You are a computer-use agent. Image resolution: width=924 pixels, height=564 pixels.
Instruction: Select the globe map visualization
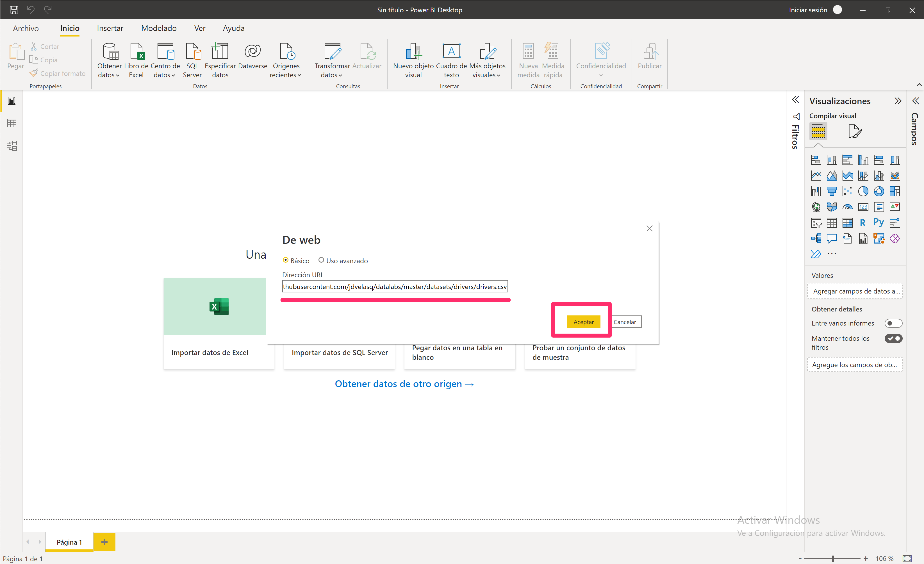click(x=816, y=207)
